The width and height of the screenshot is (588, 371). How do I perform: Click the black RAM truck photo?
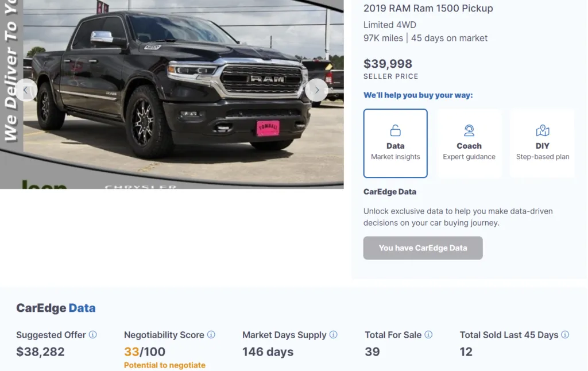coord(172,92)
